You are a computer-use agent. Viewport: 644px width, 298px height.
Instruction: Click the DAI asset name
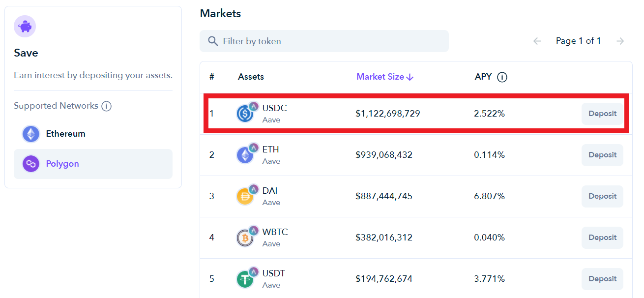click(x=270, y=191)
